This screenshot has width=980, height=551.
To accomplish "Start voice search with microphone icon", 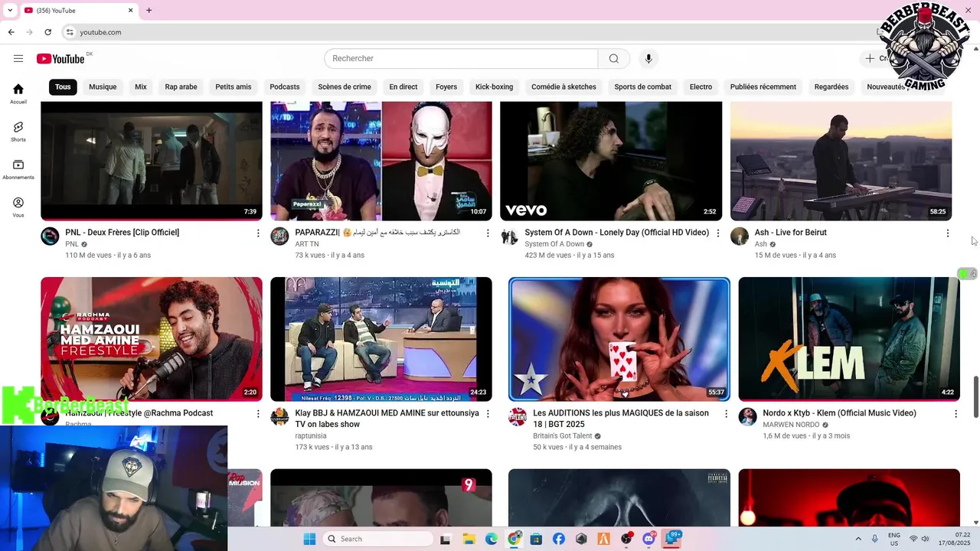I will (648, 59).
